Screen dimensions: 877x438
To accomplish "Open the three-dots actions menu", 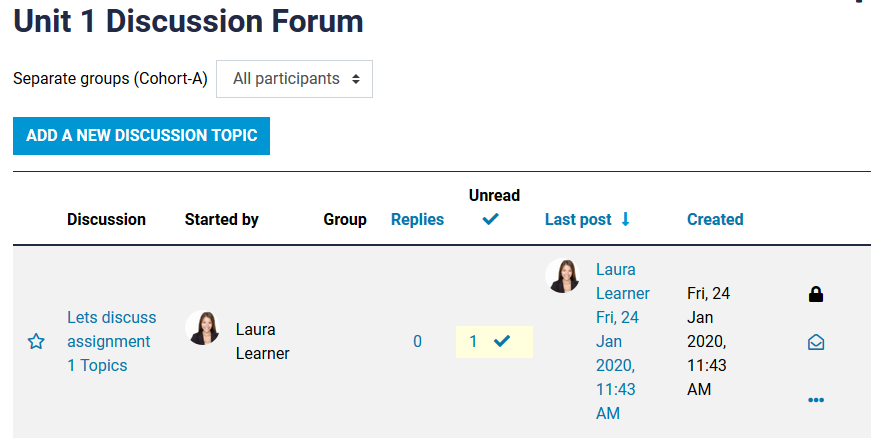I will pos(816,400).
